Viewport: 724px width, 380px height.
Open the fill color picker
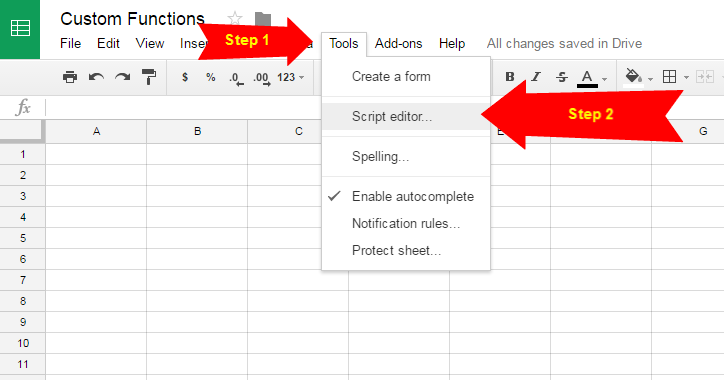634,77
